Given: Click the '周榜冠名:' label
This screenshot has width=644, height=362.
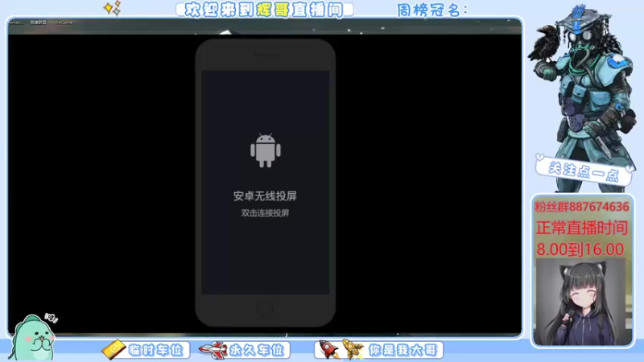Looking at the screenshot, I should (432, 10).
